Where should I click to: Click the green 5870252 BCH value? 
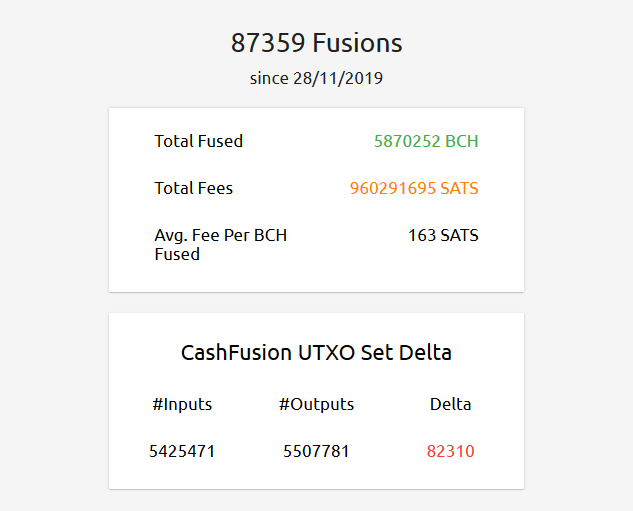(426, 141)
